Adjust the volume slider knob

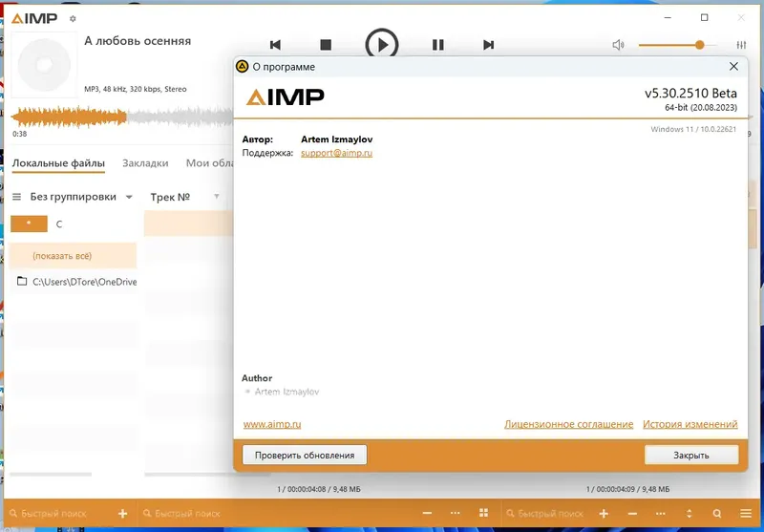tap(700, 45)
